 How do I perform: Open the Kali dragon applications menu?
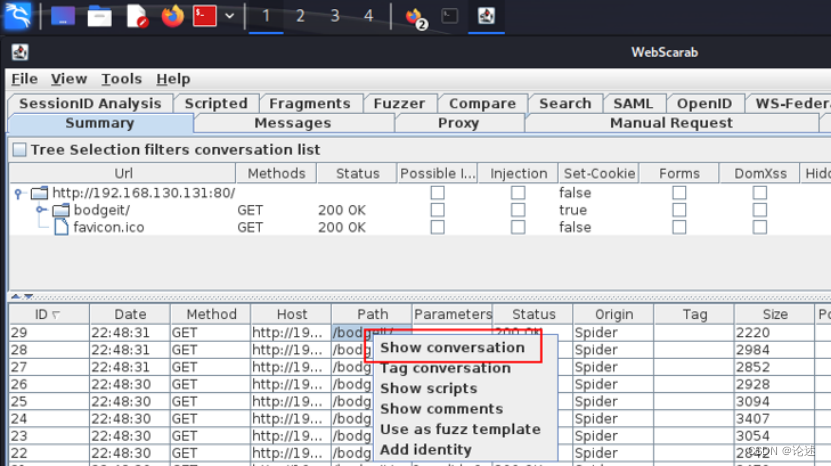[x=18, y=15]
